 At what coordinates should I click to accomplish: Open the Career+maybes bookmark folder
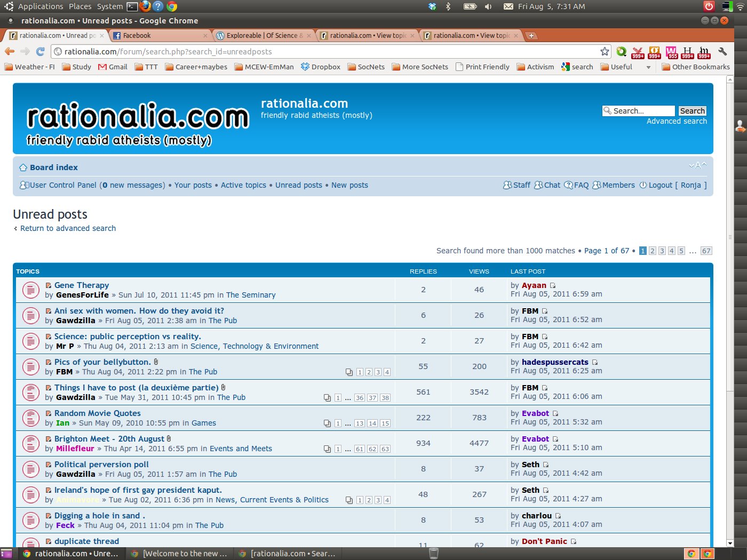pyautogui.click(x=196, y=67)
